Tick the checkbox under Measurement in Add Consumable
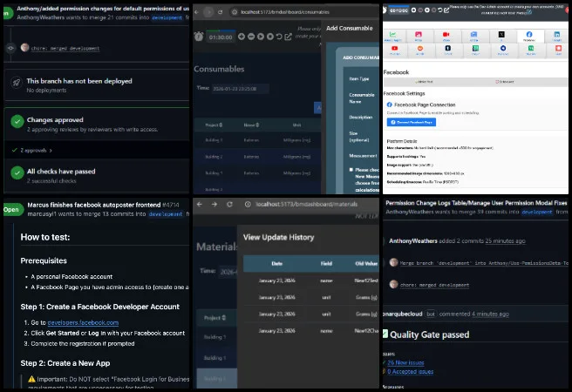This screenshot has width=572, height=392. coord(351,170)
